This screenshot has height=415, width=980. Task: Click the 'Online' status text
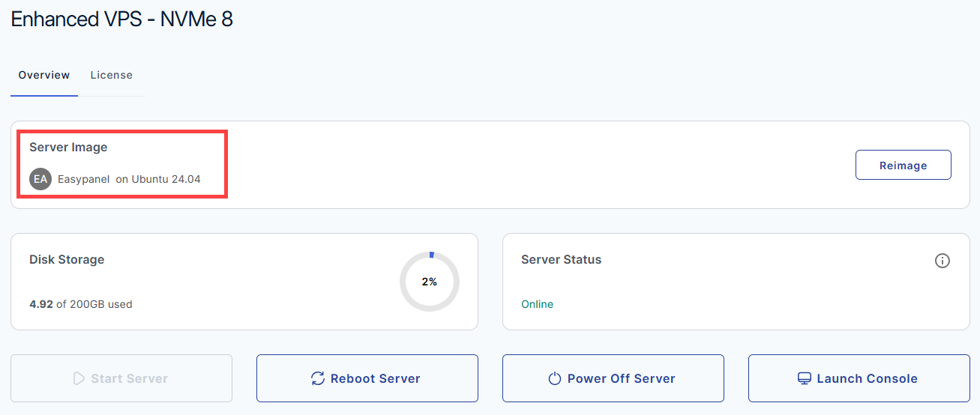pyautogui.click(x=537, y=304)
